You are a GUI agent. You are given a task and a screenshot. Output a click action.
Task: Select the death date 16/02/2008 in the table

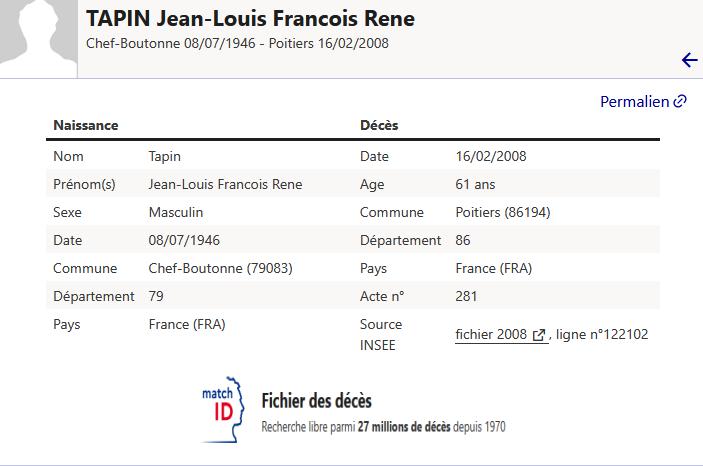coord(490,156)
